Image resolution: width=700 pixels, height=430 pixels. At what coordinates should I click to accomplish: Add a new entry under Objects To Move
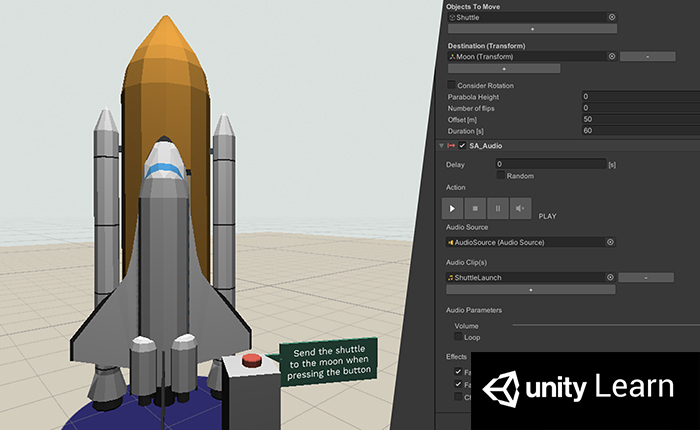coord(531,29)
